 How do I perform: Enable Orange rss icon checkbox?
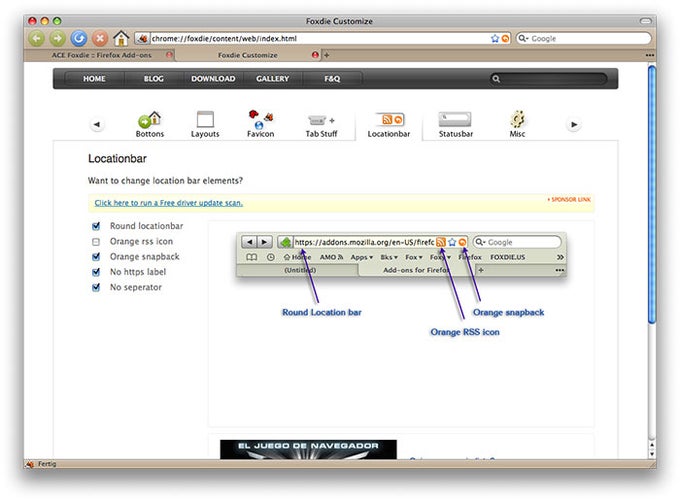tap(96, 242)
